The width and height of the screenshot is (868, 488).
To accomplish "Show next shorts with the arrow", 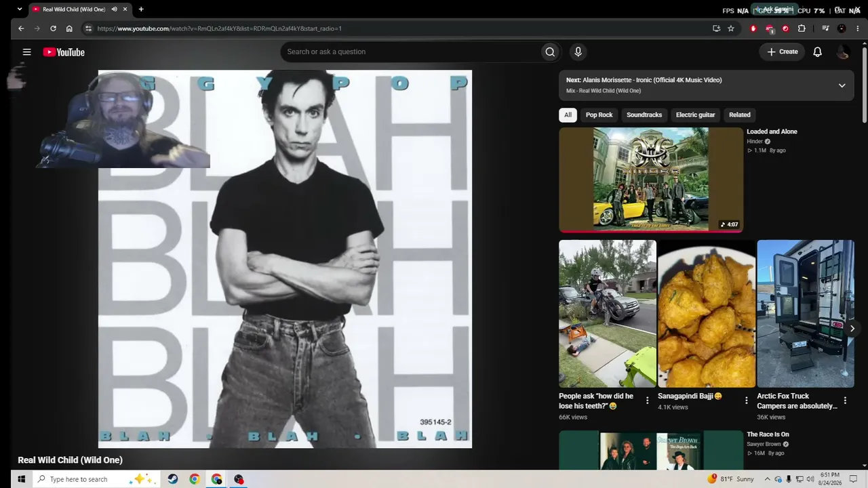I will coord(852,329).
